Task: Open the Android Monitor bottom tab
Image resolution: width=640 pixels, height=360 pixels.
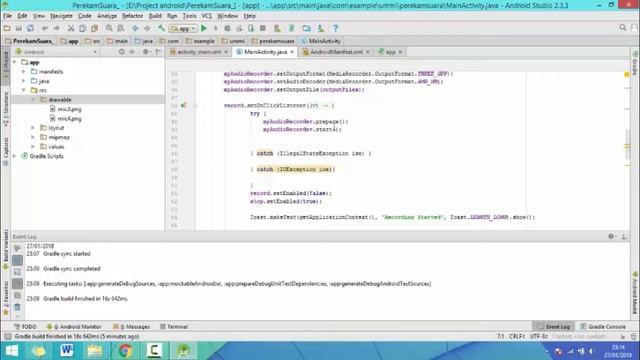Action: click(74, 327)
